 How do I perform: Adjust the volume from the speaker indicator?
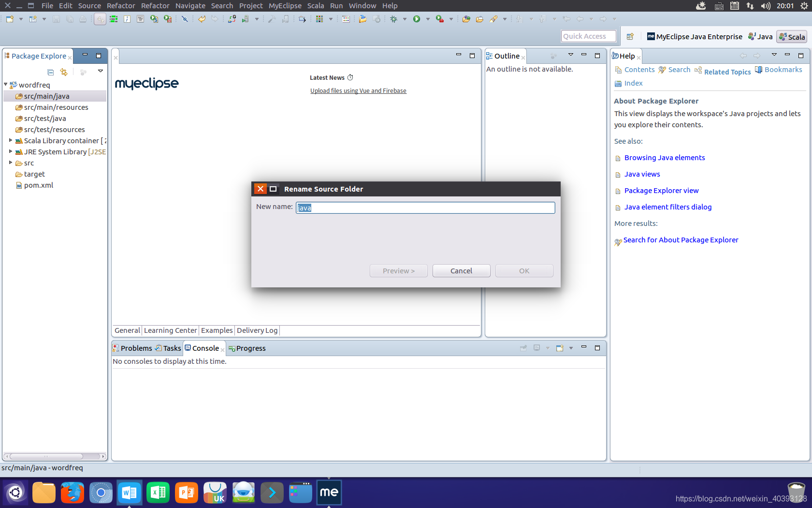tap(765, 6)
